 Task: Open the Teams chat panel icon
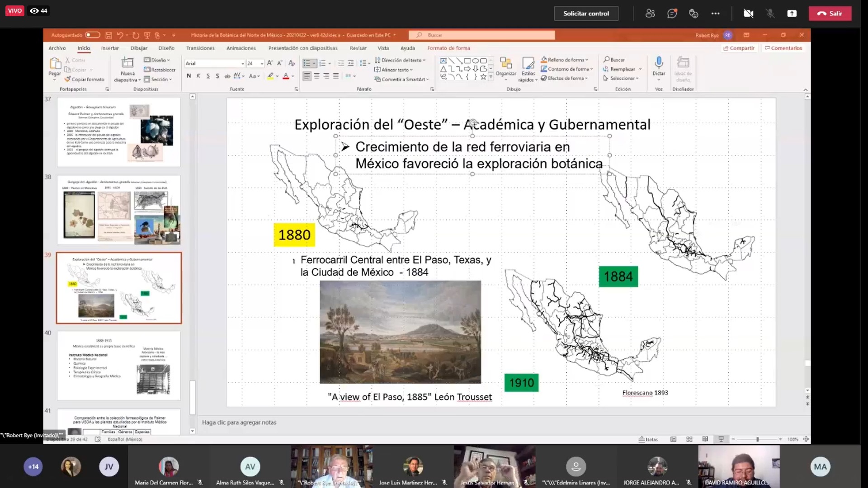[672, 14]
